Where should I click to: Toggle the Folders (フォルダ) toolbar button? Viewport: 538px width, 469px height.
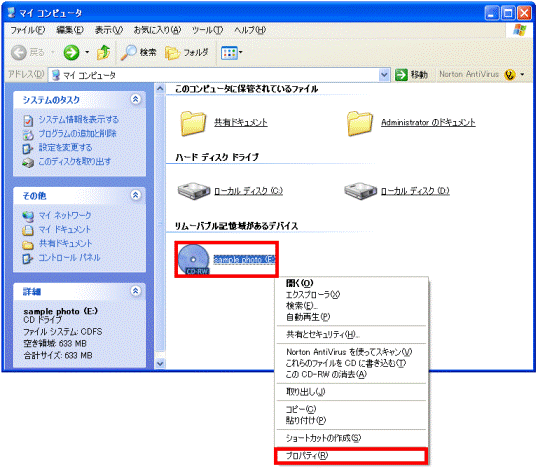pyautogui.click(x=187, y=52)
